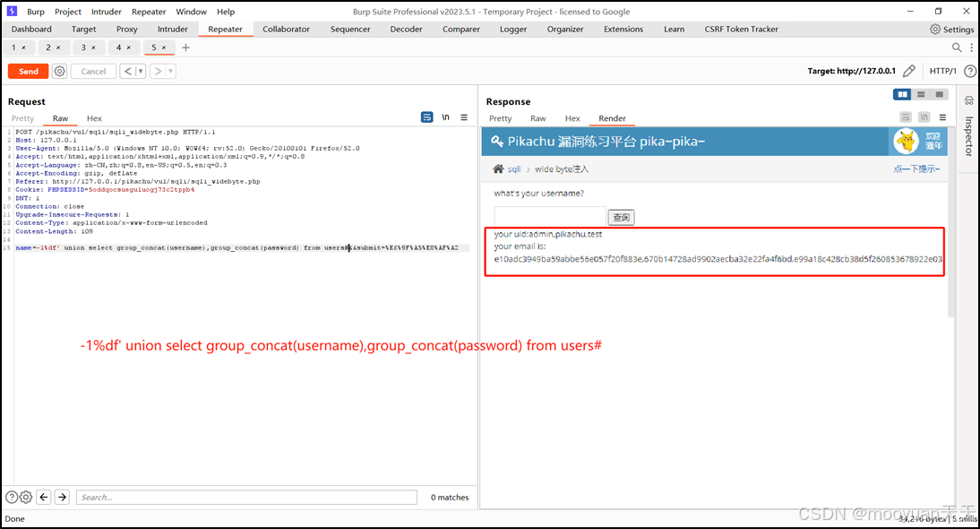Switch HTTP/1 protocol setting
The width and height of the screenshot is (980, 529).
[942, 71]
